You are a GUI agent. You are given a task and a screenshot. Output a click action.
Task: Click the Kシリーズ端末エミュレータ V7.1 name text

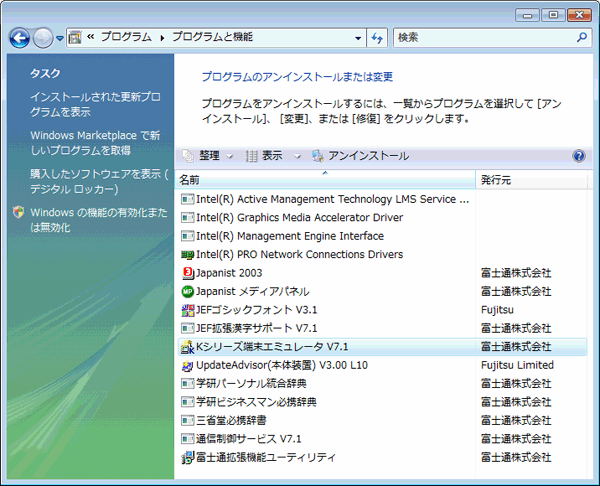[272, 347]
